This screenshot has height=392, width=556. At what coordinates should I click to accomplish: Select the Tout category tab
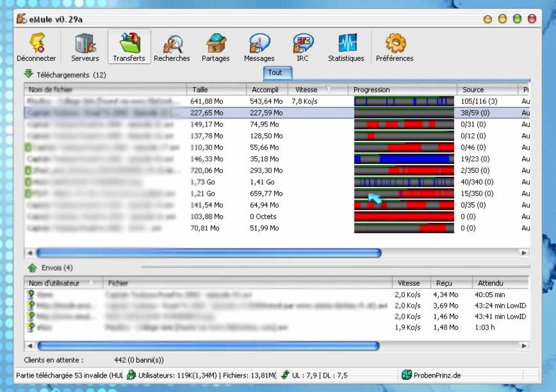click(277, 72)
